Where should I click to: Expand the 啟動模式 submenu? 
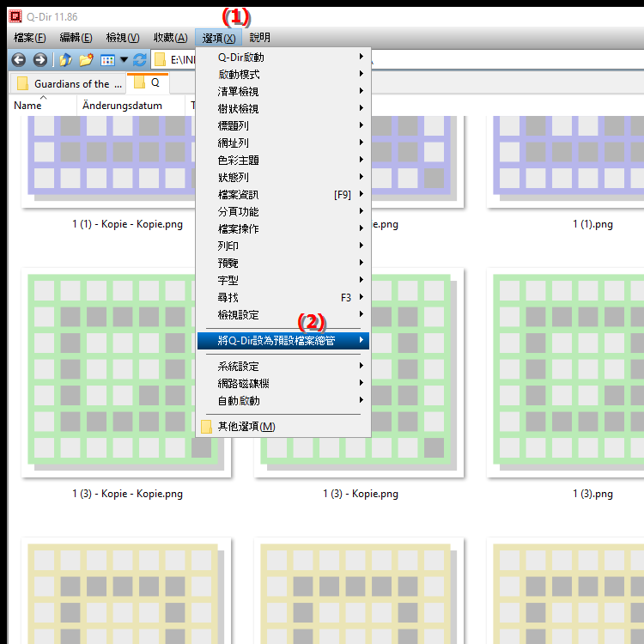283,75
